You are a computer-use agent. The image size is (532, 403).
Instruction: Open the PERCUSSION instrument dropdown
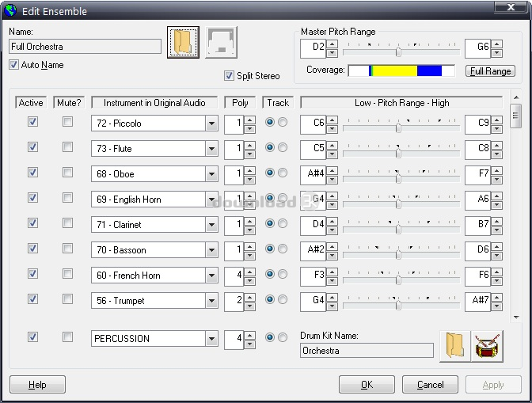pyautogui.click(x=211, y=339)
